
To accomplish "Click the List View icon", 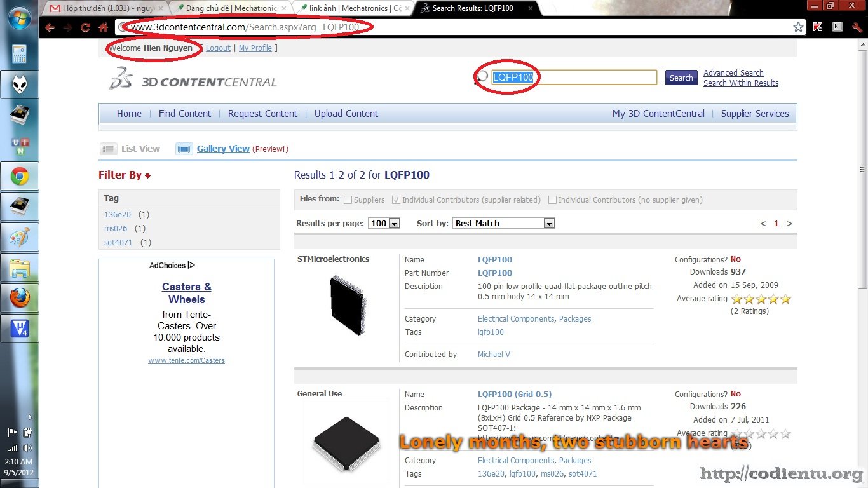I will 109,149.
